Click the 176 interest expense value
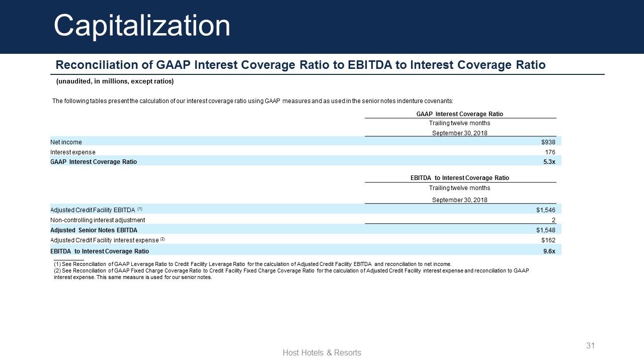 [550, 152]
